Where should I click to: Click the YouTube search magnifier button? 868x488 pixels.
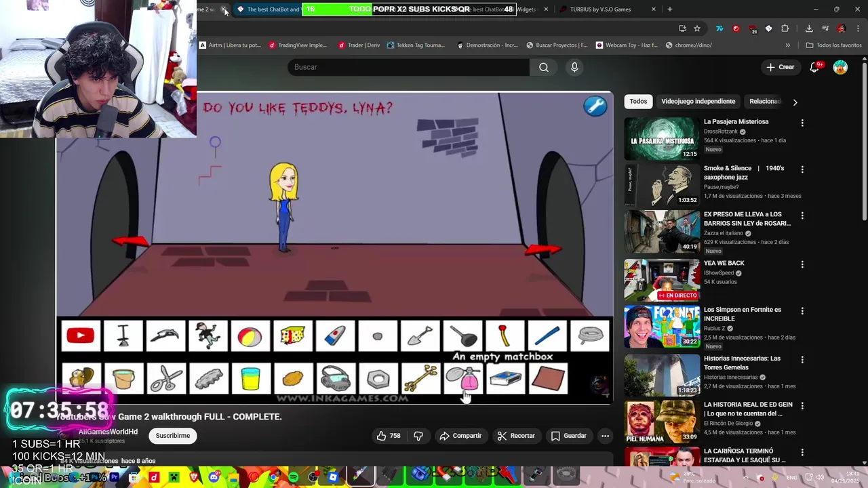pos(543,67)
